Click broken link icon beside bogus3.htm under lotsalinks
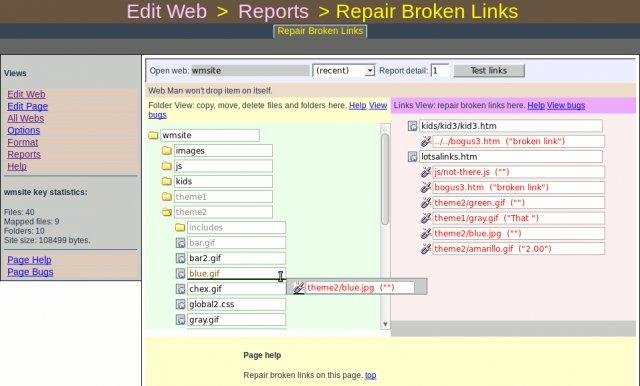This screenshot has height=386, width=640. click(426, 187)
